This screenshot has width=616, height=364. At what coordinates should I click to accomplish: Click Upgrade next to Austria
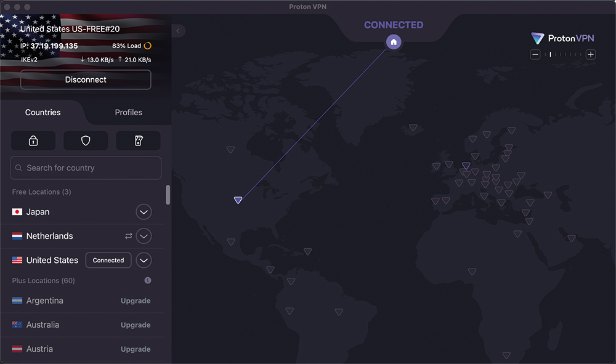click(136, 349)
